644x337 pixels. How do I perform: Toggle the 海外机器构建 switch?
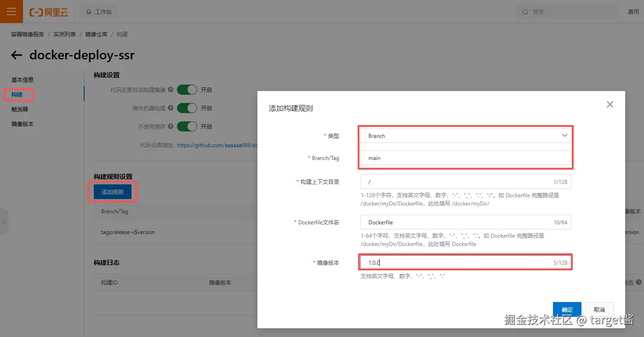click(187, 108)
